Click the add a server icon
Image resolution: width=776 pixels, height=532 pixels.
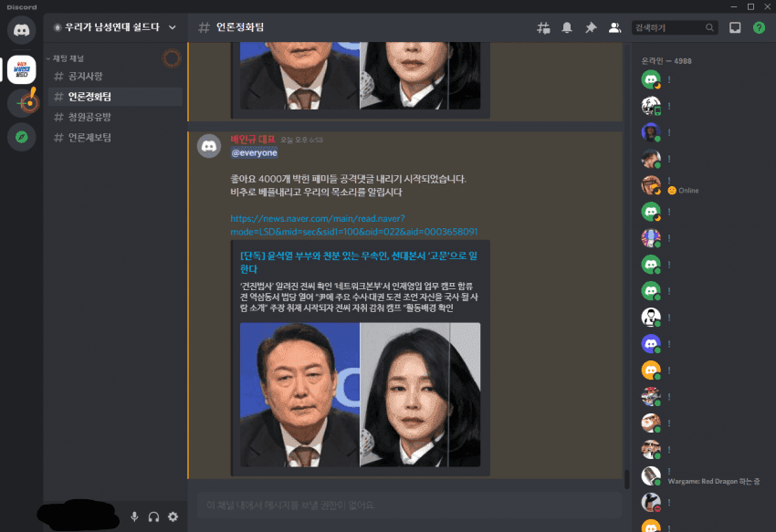click(23, 102)
